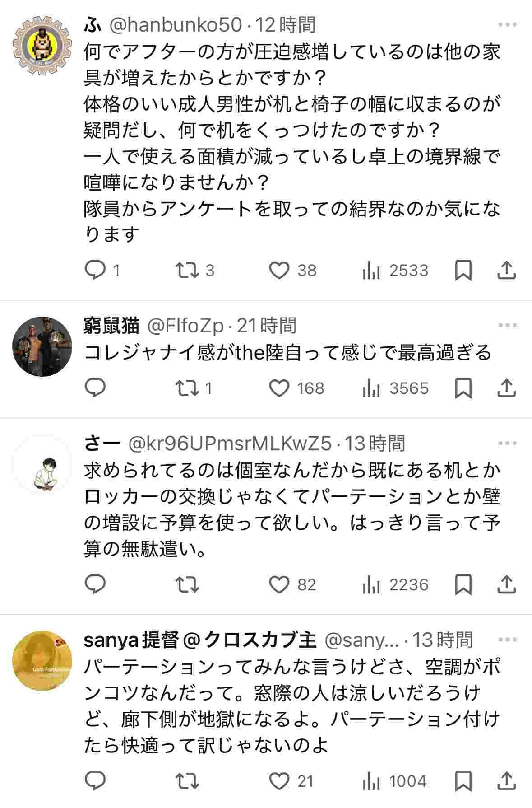The image size is (532, 808).
Task: View analytics showing 3565 views
Action: pos(395,388)
